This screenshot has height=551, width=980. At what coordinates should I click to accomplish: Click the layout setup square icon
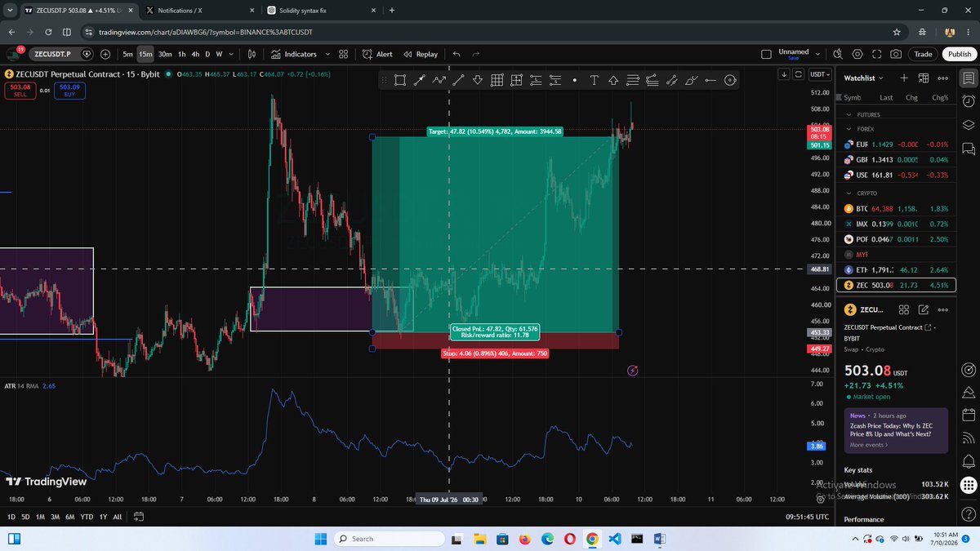(766, 54)
